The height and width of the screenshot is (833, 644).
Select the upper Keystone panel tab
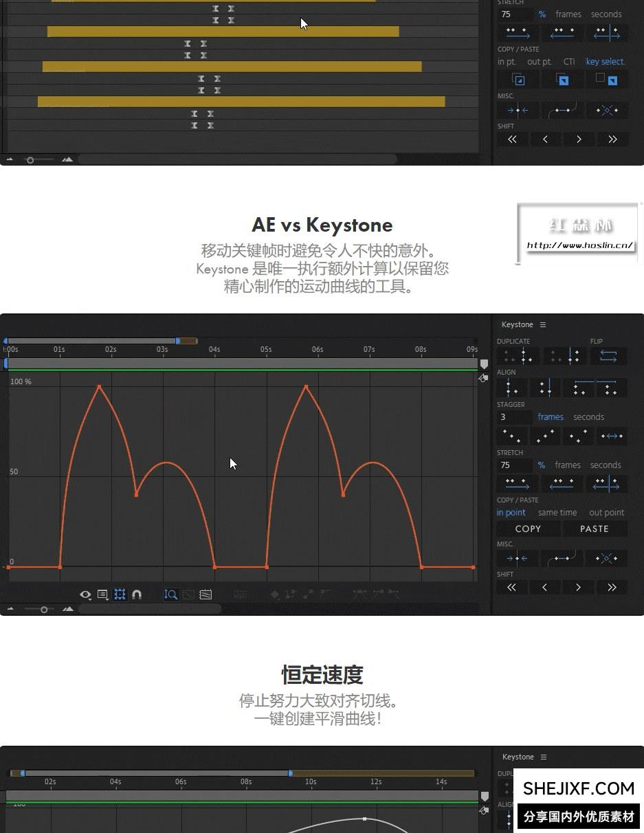click(517, 324)
